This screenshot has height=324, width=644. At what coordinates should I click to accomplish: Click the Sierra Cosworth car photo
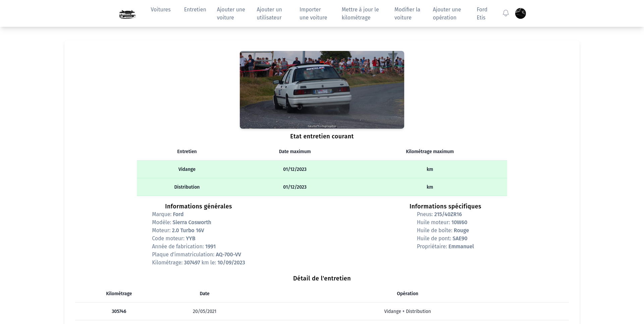322,90
